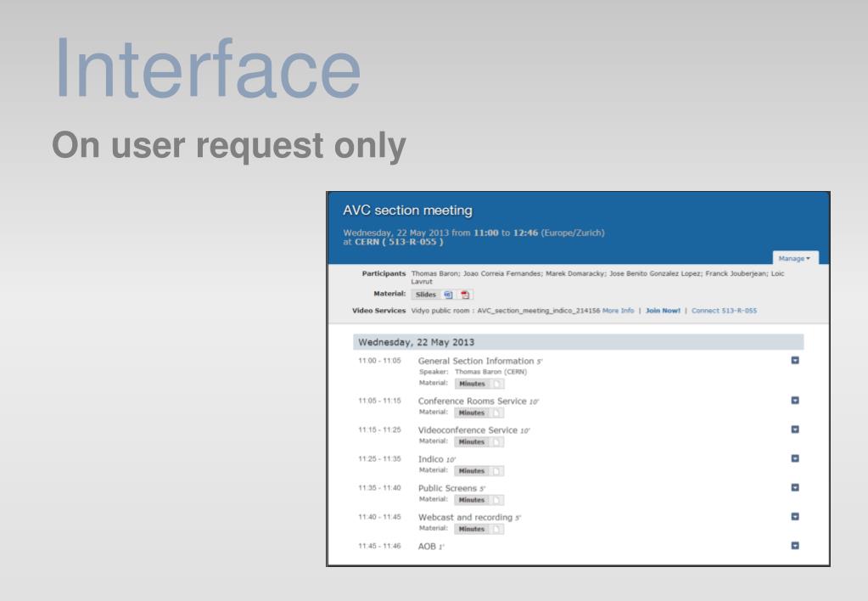This screenshot has width=868, height=601.
Task: Click the Slides material button
Action: 426,295
